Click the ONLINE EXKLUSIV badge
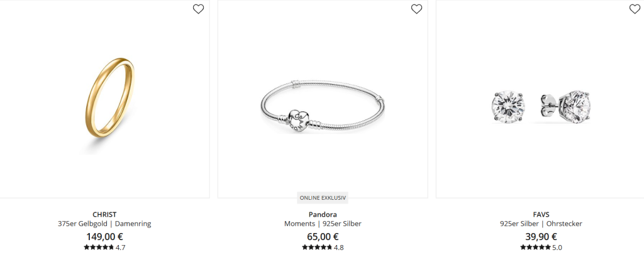This screenshot has width=644, height=257. click(x=323, y=197)
